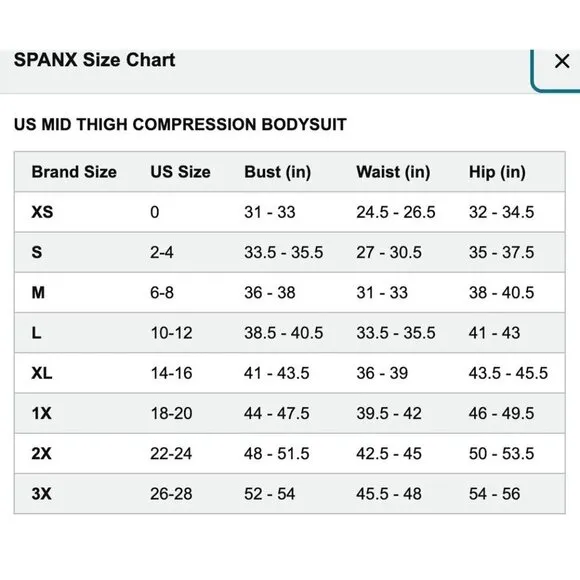Click the hip 50 - 53.5 cell
Screen dimensions: 580x580
[501, 453]
